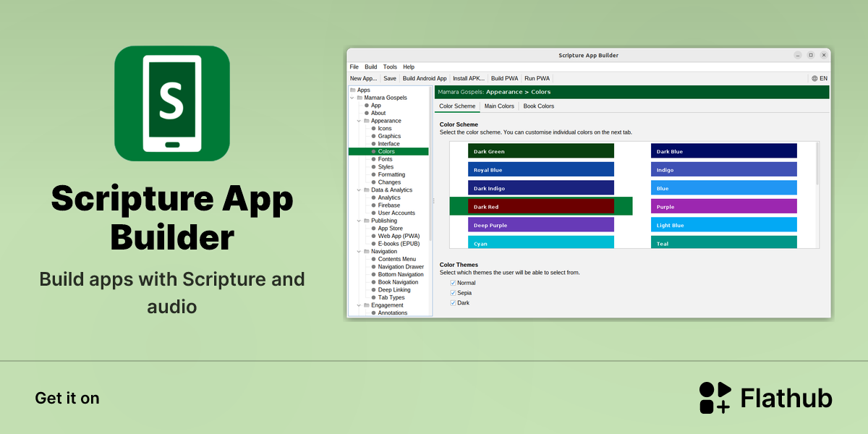The height and width of the screenshot is (434, 868).
Task: Switch to the Main Colors tab
Action: coord(499,106)
